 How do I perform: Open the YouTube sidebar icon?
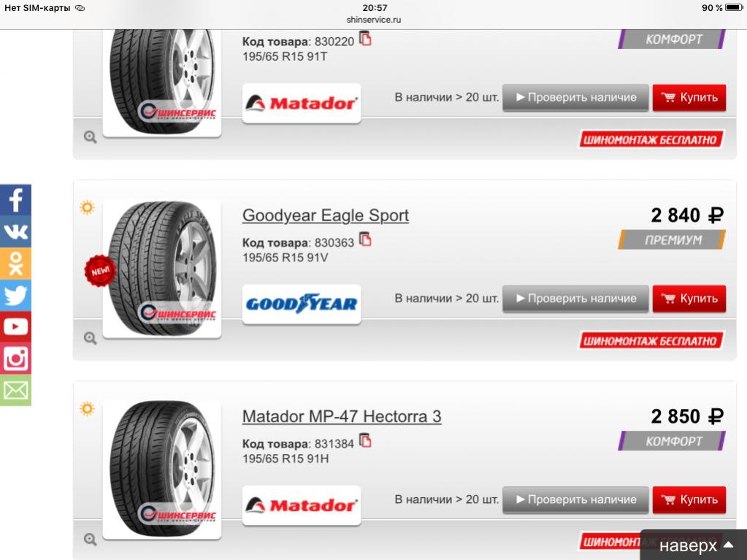pyautogui.click(x=15, y=326)
